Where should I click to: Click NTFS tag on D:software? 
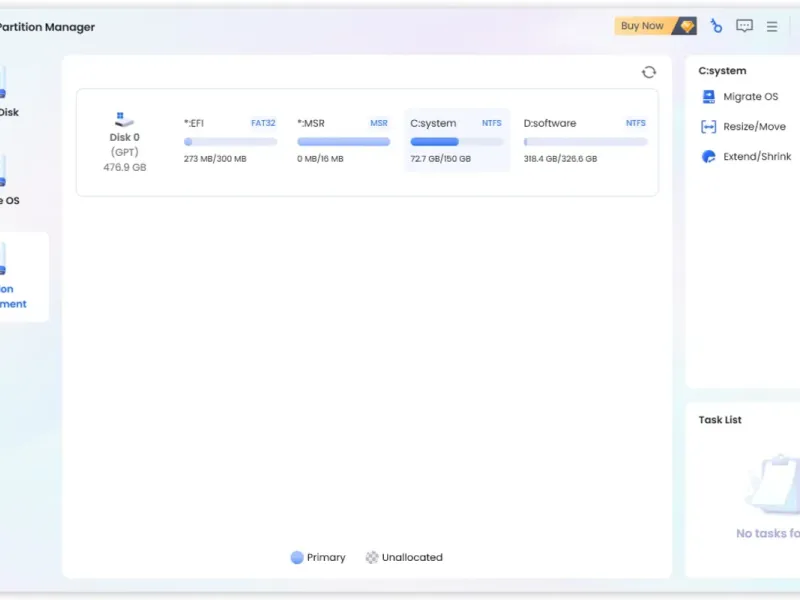tap(636, 123)
